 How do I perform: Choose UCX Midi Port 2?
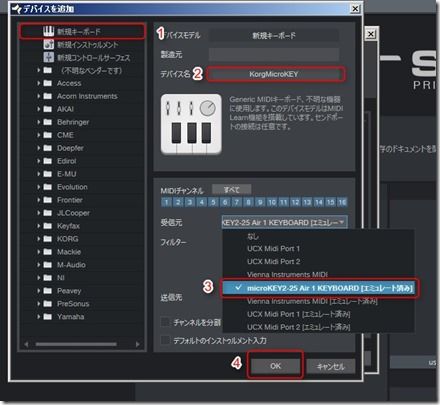click(318, 262)
